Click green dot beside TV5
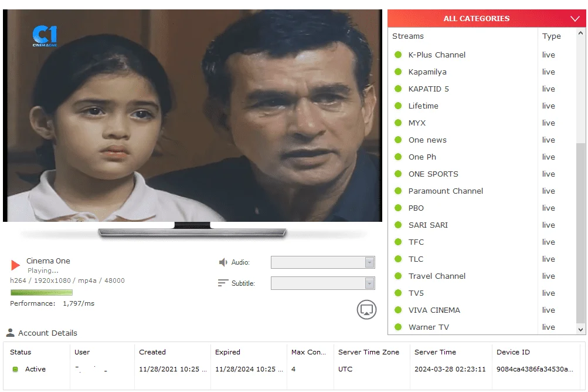588x392 pixels. [398, 293]
